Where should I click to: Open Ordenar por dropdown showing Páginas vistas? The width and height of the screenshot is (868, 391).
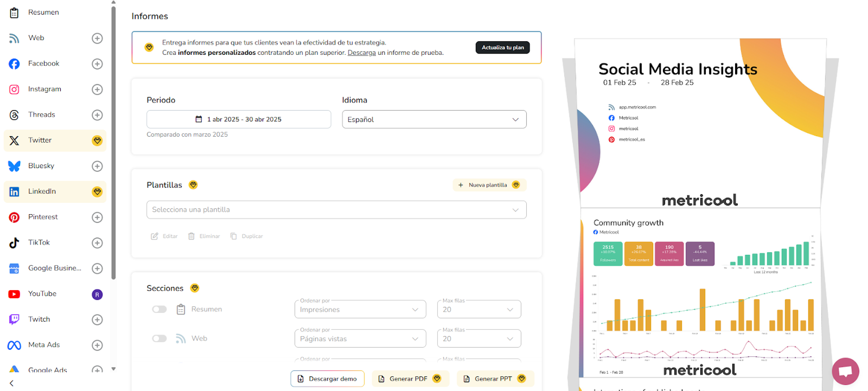point(360,339)
